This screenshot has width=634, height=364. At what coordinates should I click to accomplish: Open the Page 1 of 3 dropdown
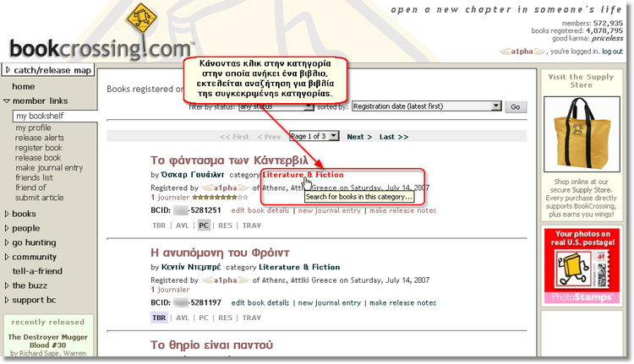click(314, 136)
